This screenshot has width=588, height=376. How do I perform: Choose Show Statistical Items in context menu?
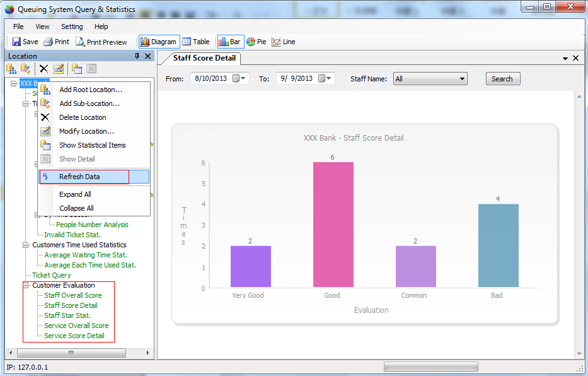(94, 145)
